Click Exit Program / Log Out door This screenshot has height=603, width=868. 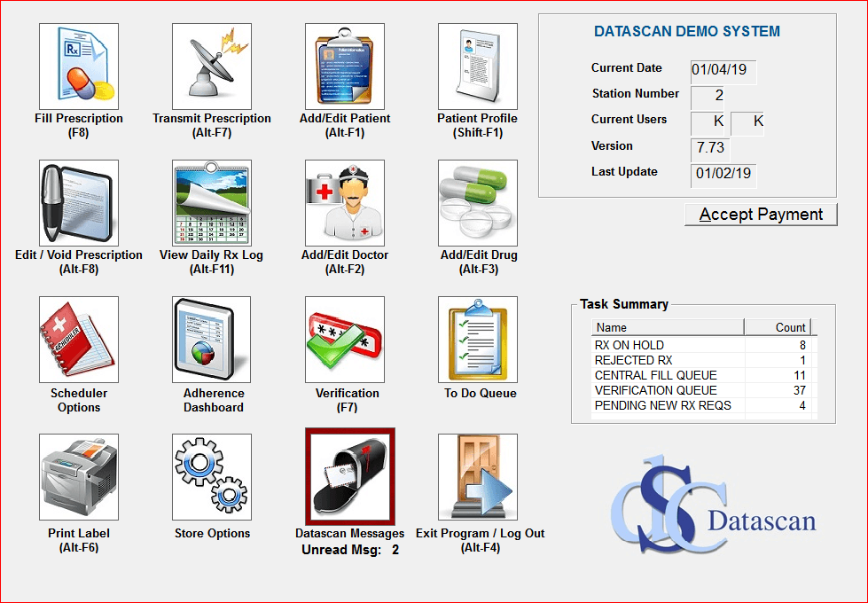coord(478,477)
